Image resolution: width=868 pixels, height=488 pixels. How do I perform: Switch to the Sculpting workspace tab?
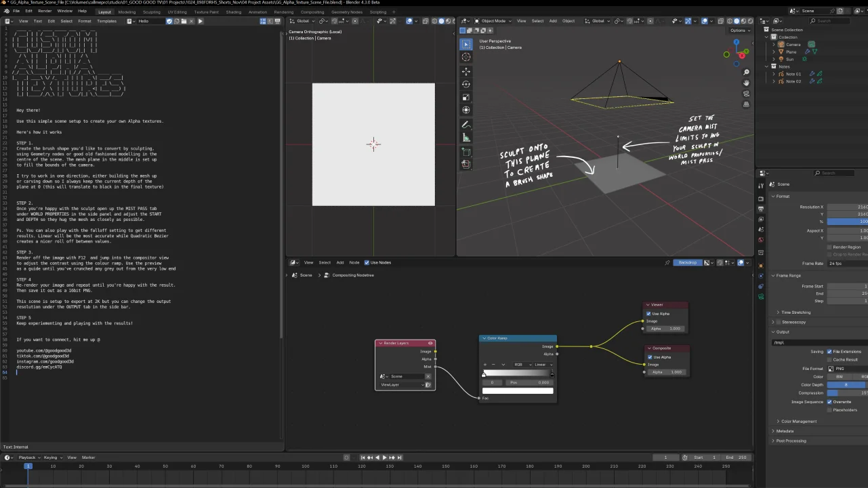pyautogui.click(x=151, y=12)
